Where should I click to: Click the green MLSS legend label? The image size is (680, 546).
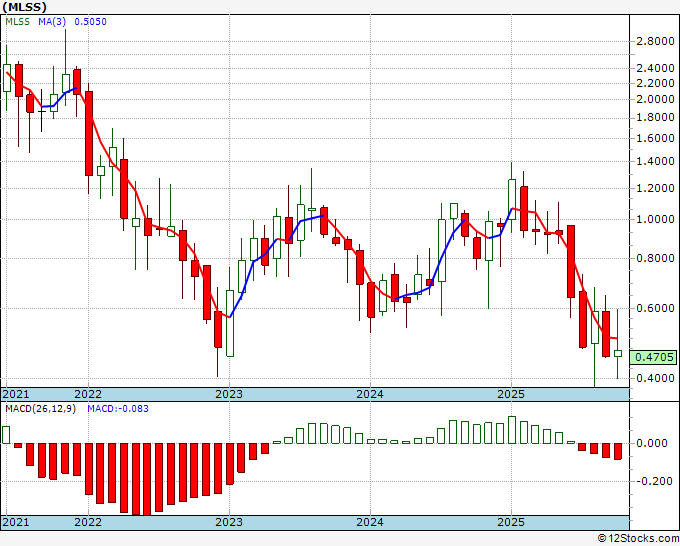coord(17,22)
